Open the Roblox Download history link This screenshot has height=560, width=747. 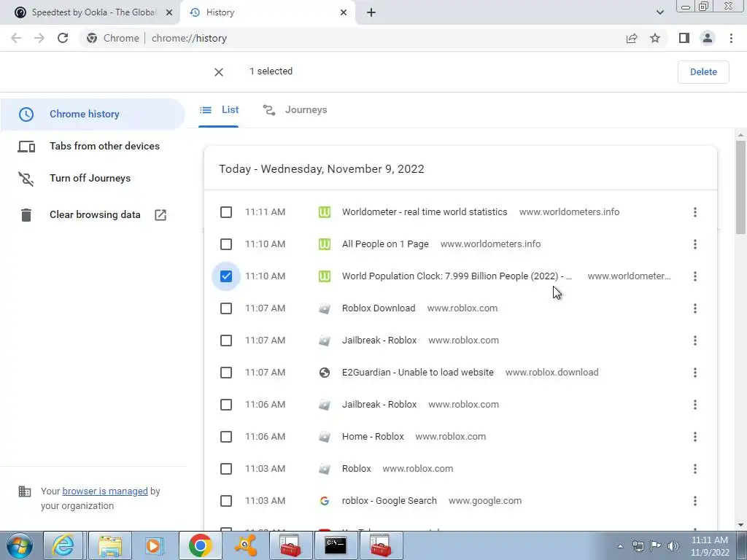pyautogui.click(x=379, y=308)
